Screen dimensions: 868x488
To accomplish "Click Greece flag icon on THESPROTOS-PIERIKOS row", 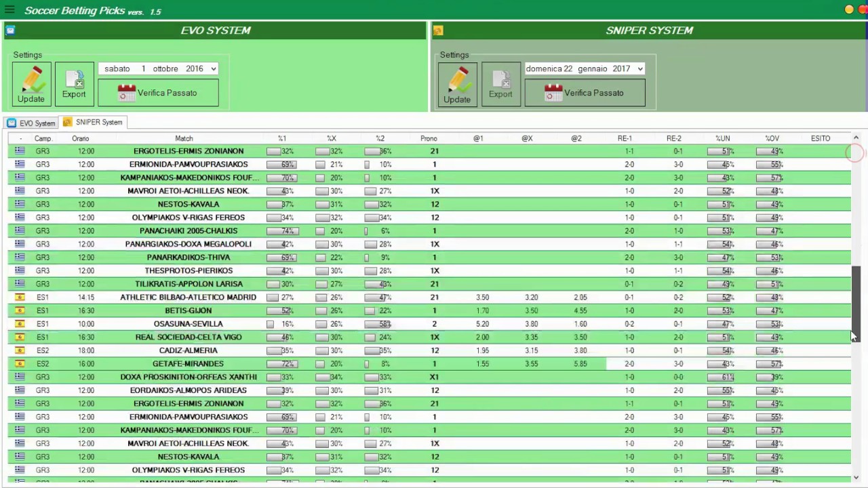I will tap(20, 270).
